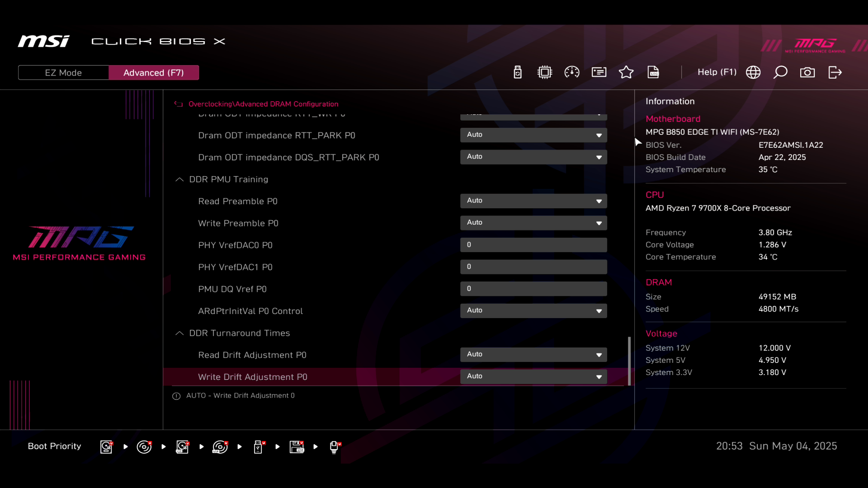Take screenshot with camera icon
The height and width of the screenshot is (488, 868).
[x=807, y=72]
